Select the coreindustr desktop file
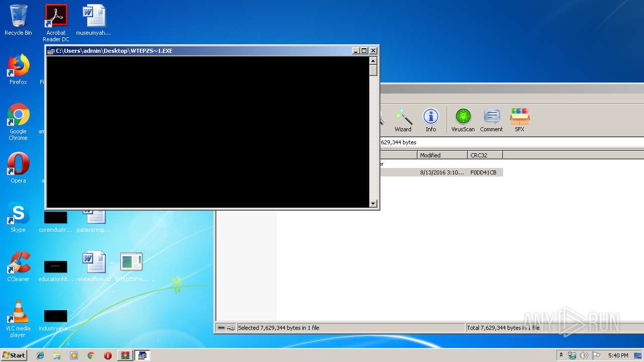This screenshot has height=362, width=644. pyautogui.click(x=56, y=222)
